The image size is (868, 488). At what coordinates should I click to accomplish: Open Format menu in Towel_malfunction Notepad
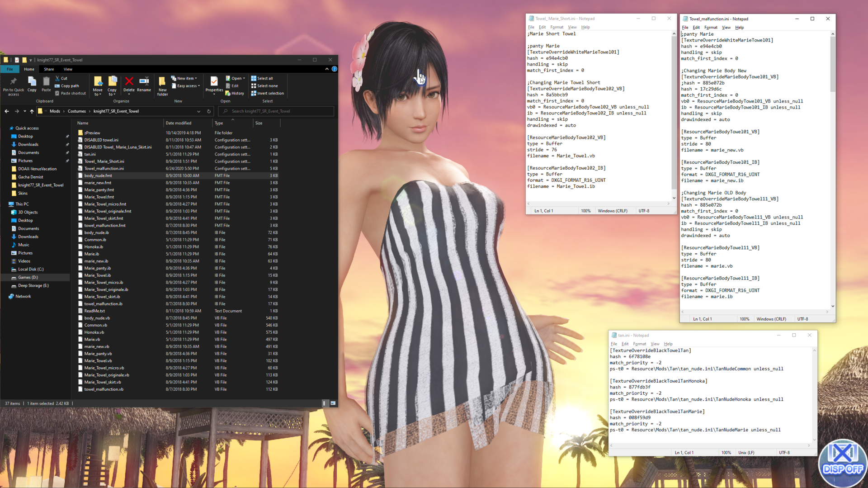coord(711,28)
